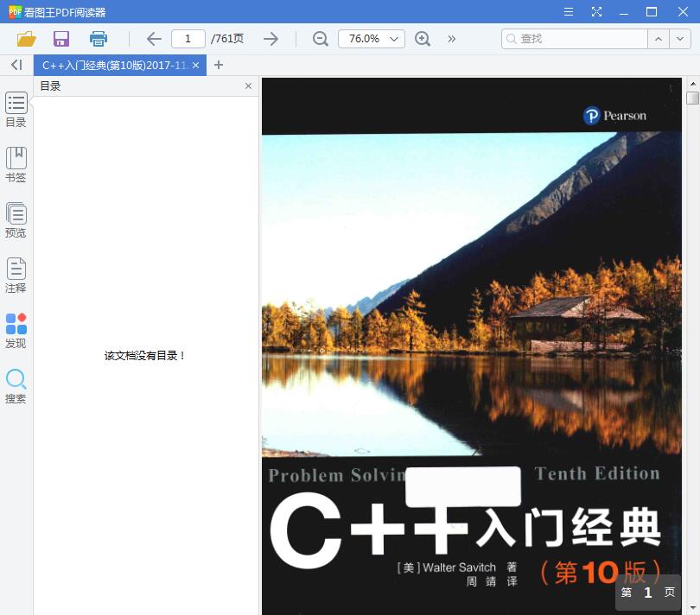Click the scrollbar down arrow
The width and height of the screenshot is (700, 615).
693,608
